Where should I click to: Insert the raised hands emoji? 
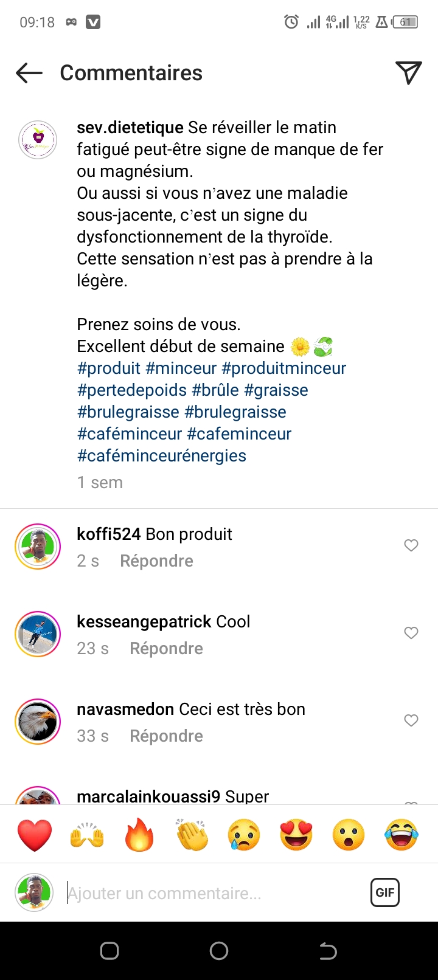coord(87,835)
